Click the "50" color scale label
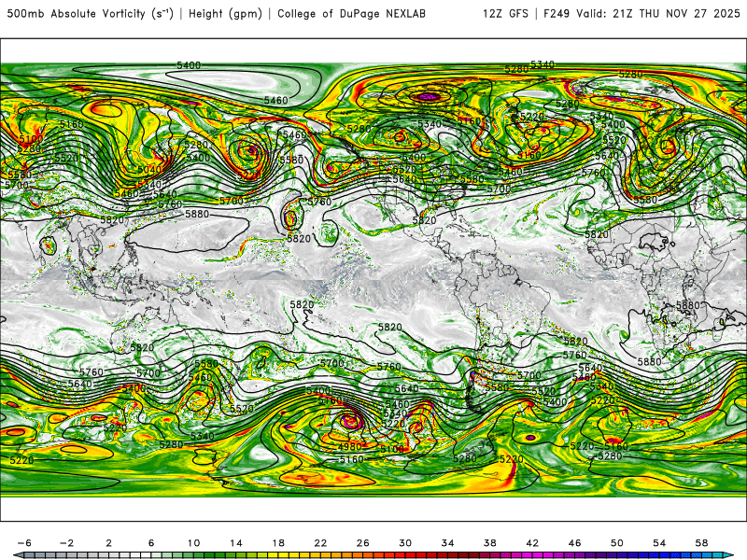The image size is (747, 560). coord(617,543)
